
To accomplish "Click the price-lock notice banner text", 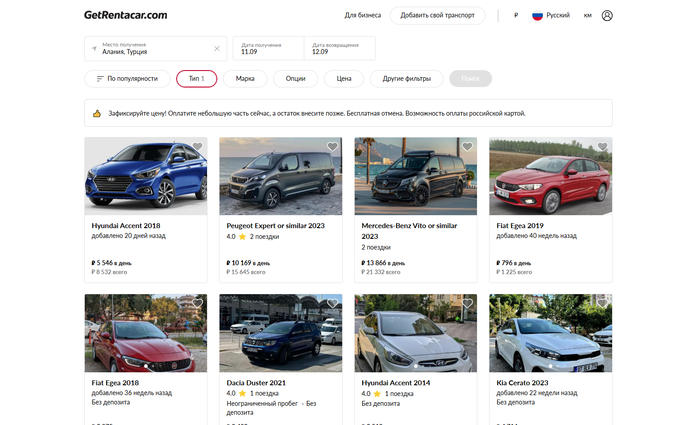I will 317,113.
